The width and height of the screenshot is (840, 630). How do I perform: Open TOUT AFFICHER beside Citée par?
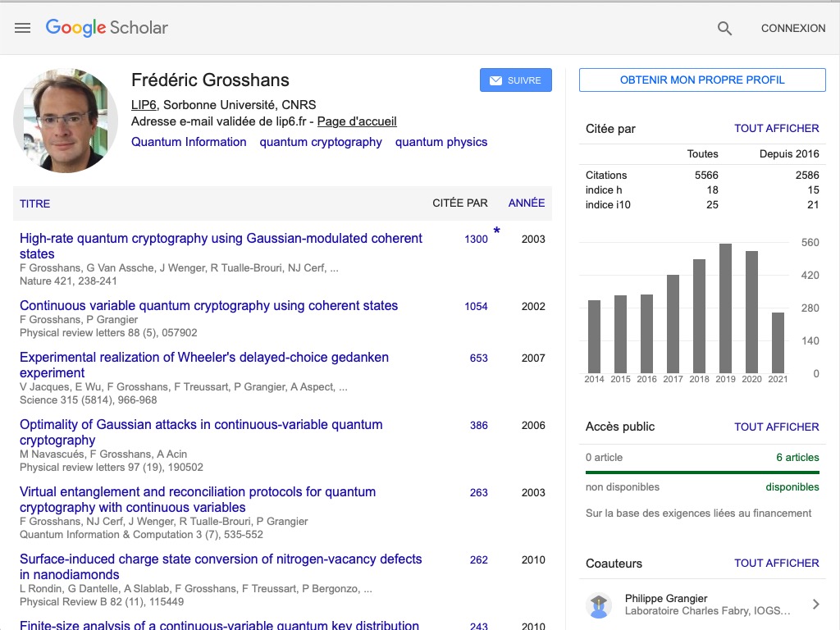point(776,128)
